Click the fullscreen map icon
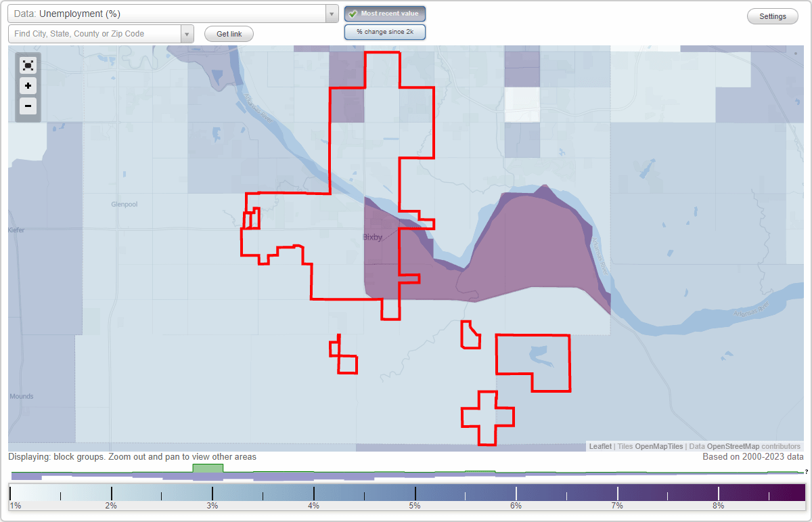This screenshot has width=812, height=522. click(x=28, y=66)
